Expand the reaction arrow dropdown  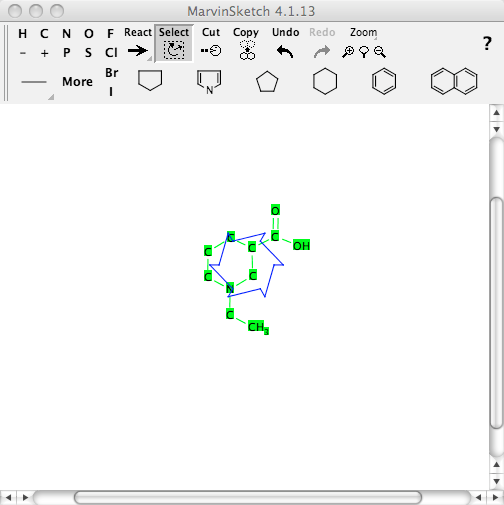[x=149, y=59]
